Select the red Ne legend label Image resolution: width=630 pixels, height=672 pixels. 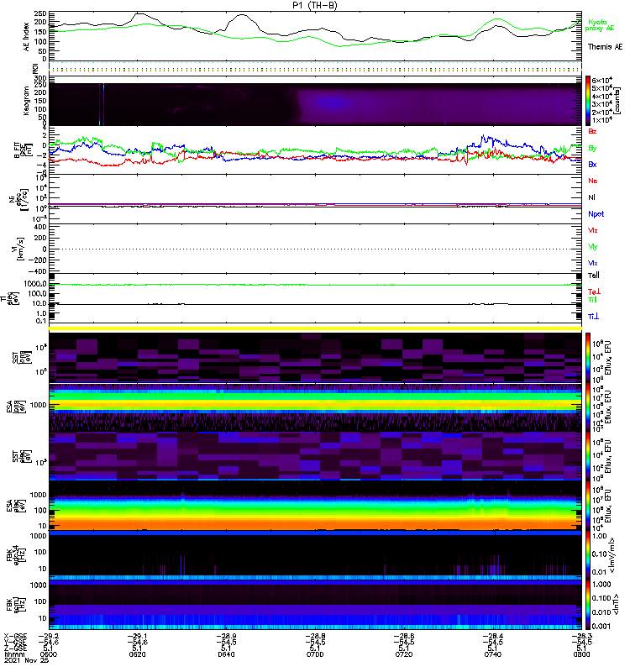click(x=593, y=181)
